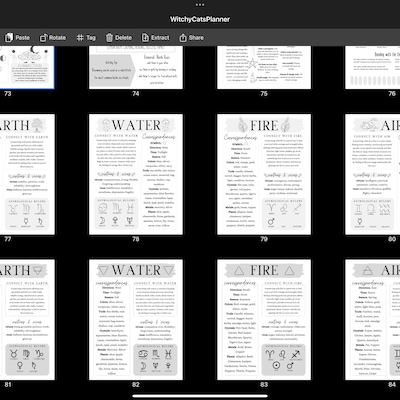Viewport: 400px width, 400px height.
Task: Click page number label 79
Action: [x=264, y=239]
